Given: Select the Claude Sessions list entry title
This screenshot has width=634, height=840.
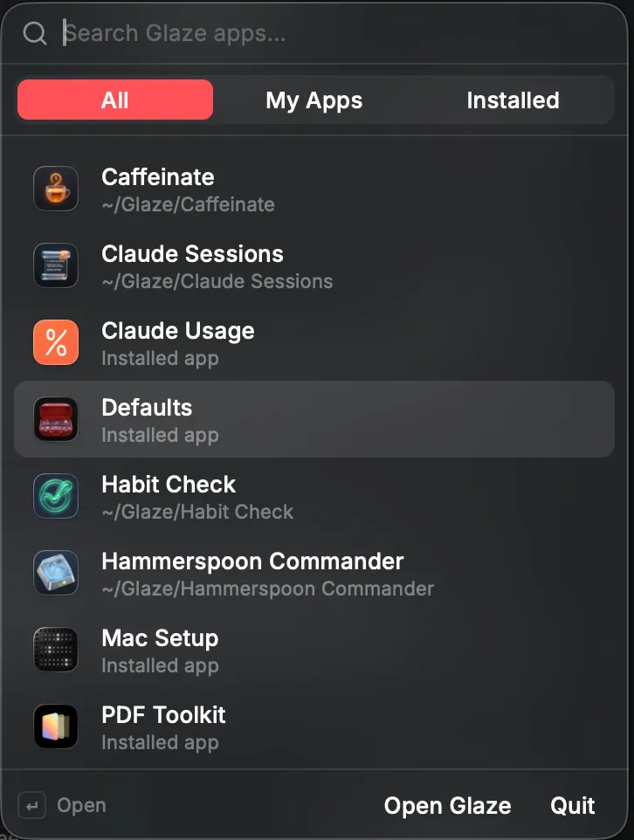Looking at the screenshot, I should [192, 254].
